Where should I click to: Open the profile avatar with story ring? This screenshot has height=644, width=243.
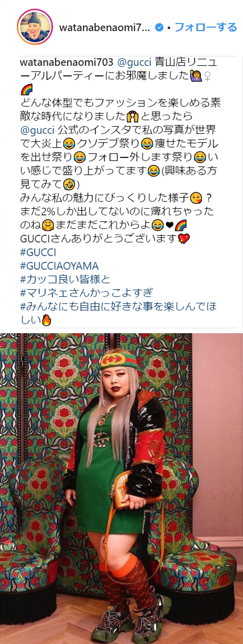click(35, 27)
